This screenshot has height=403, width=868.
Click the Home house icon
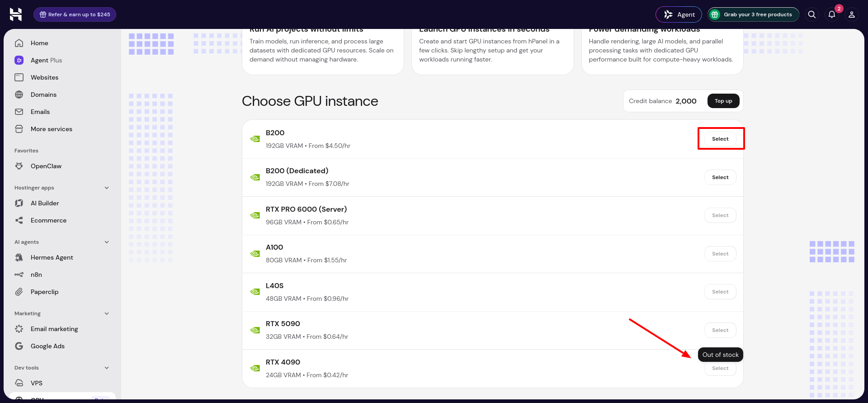pyautogui.click(x=19, y=43)
